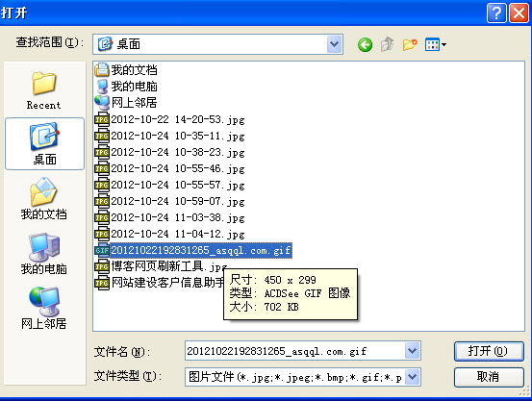Select file name 20121022192831265_asqql.com.gif

click(x=201, y=250)
